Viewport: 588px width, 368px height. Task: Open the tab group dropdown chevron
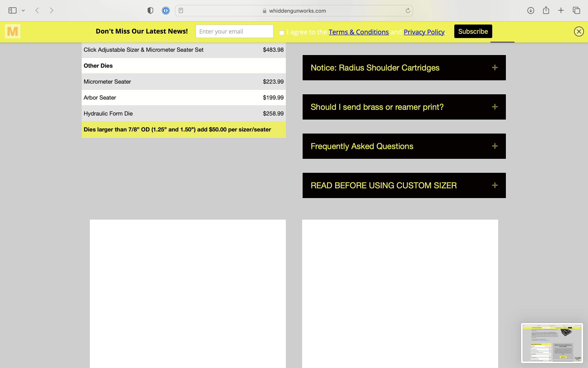click(x=23, y=10)
